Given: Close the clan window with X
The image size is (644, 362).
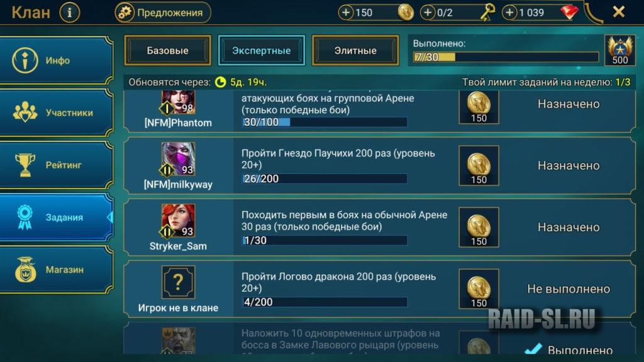Looking at the screenshot, I should tap(619, 12).
